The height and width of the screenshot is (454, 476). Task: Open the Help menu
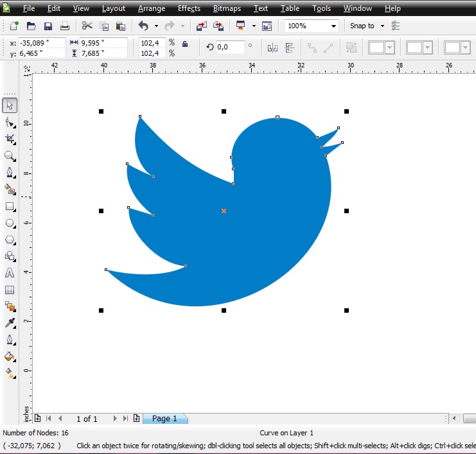pyautogui.click(x=392, y=8)
